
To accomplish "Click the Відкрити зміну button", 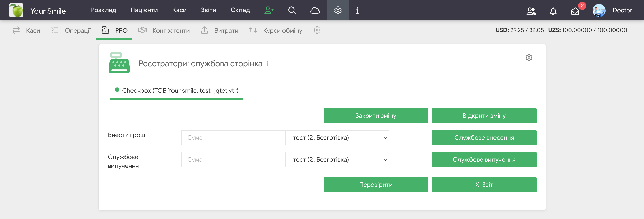I will 484,116.
